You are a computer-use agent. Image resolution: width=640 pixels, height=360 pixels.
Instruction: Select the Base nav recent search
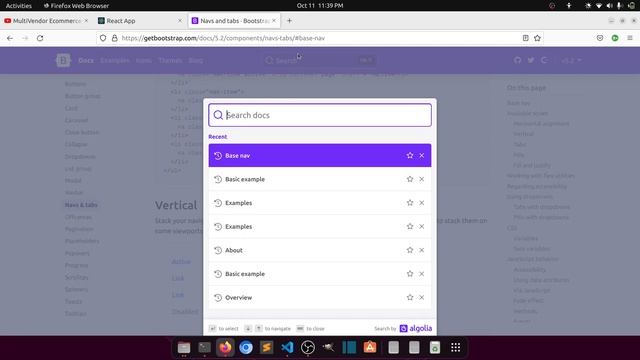point(320,156)
